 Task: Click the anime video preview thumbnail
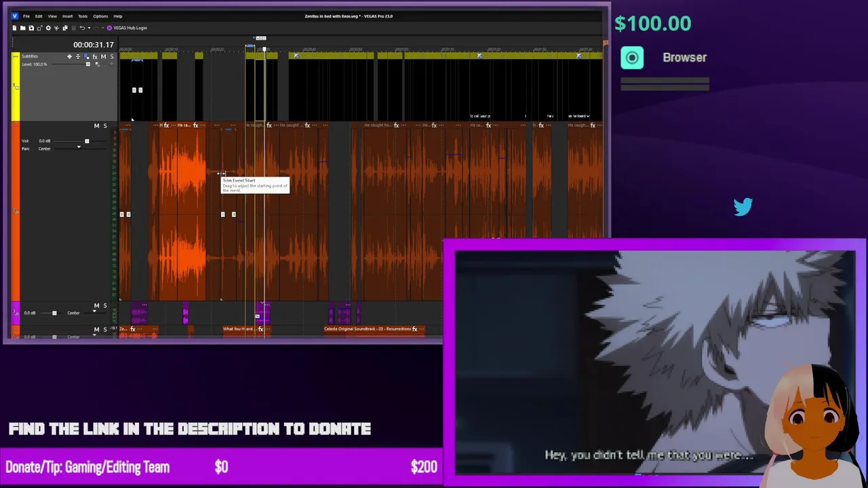tap(655, 363)
